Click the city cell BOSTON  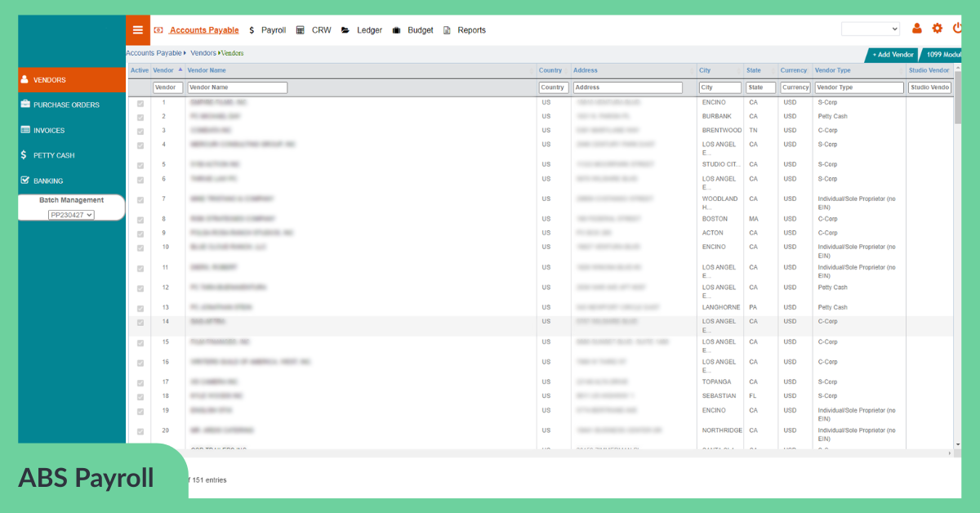[x=715, y=219]
